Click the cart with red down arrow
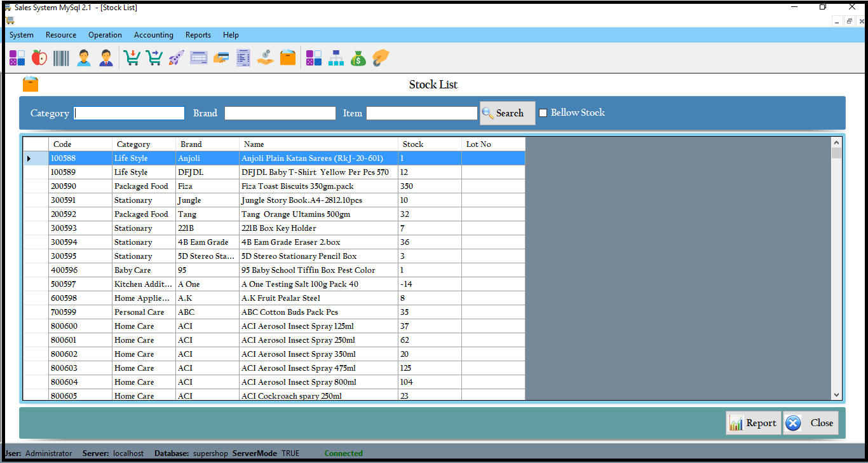Image resolution: width=868 pixels, height=463 pixels. (x=132, y=58)
